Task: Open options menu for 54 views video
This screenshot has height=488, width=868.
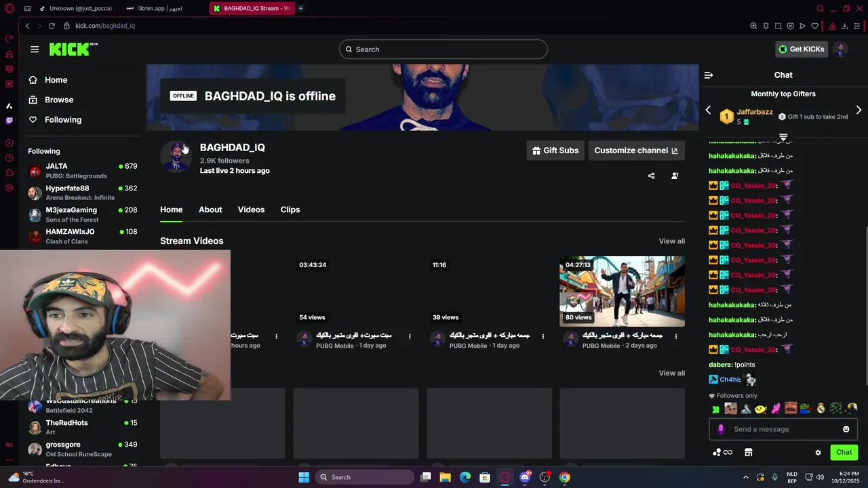Action: click(x=410, y=336)
